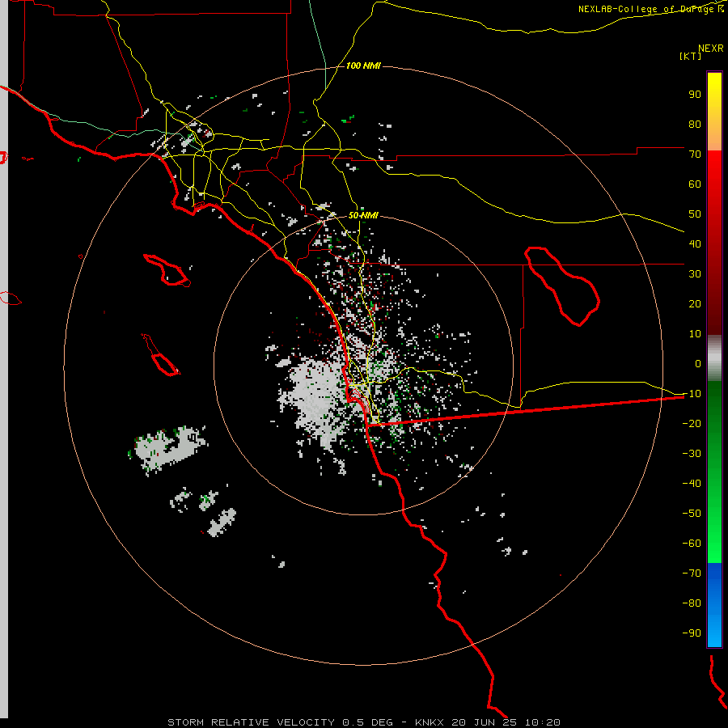Select the 20 value on velocity scale

pos(695,303)
